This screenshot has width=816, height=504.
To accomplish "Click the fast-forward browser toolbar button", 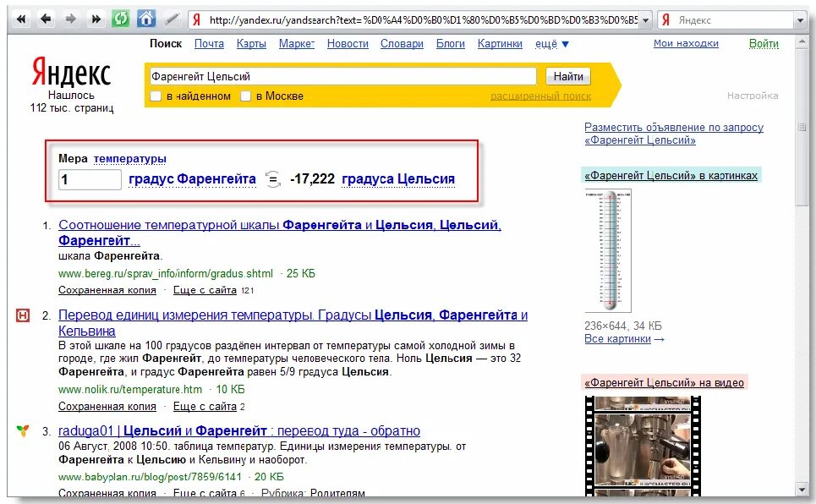I will click(96, 19).
